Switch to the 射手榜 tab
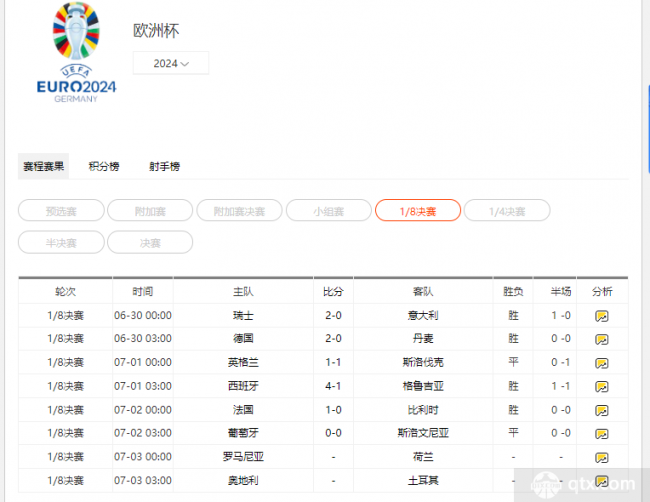650x502 pixels. [x=165, y=167]
